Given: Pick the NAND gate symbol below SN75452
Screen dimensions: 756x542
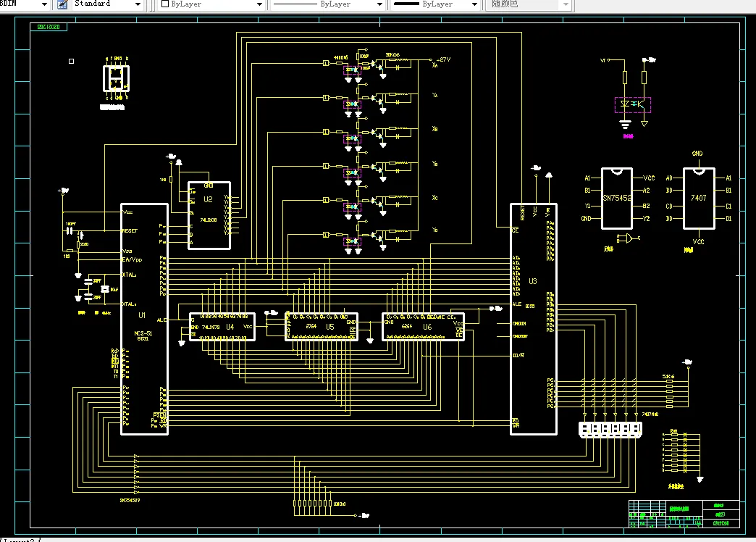Looking at the screenshot, I should coord(628,238).
